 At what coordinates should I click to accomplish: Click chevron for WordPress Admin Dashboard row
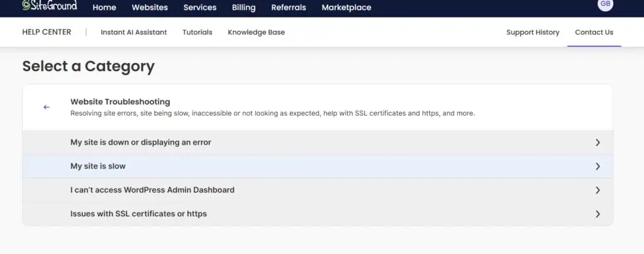[597, 190]
